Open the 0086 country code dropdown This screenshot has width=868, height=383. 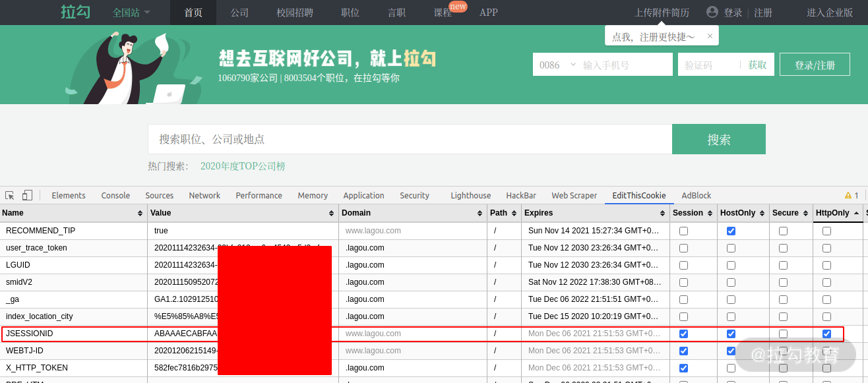click(557, 65)
